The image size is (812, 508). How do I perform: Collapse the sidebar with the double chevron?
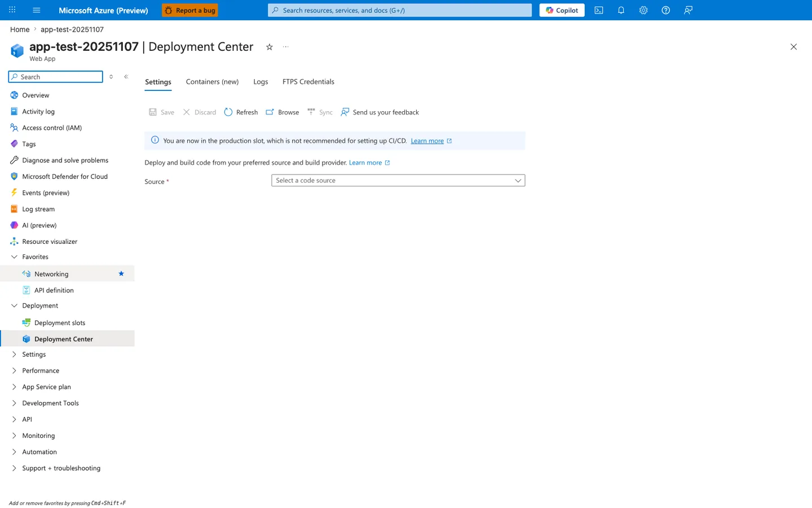(x=126, y=77)
